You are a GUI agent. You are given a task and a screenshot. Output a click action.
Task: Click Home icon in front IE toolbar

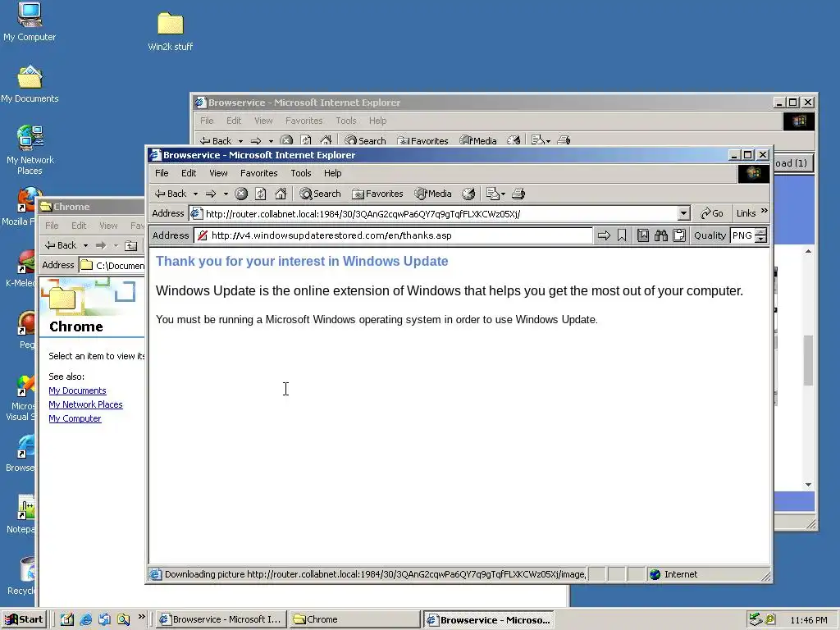tap(281, 194)
